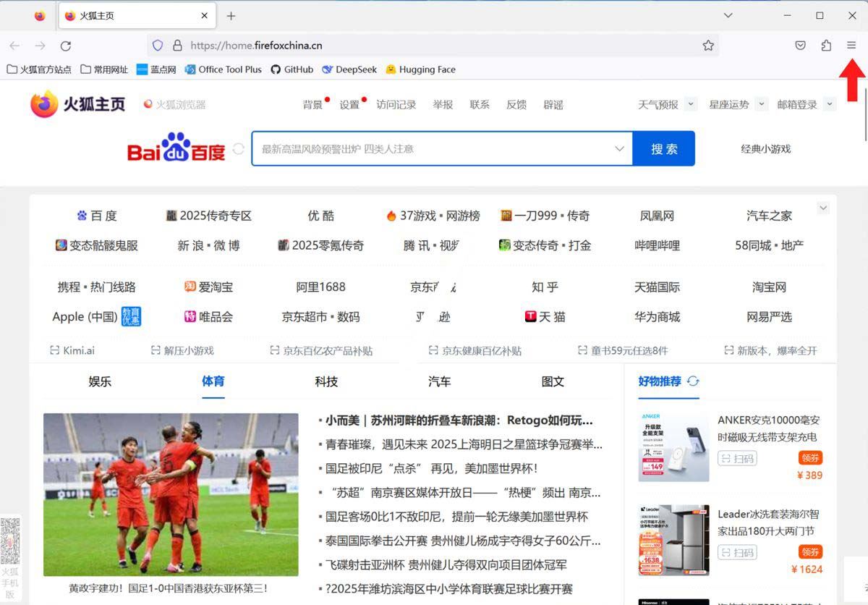
Task: Open the Extensions puzzle icon
Action: click(826, 45)
